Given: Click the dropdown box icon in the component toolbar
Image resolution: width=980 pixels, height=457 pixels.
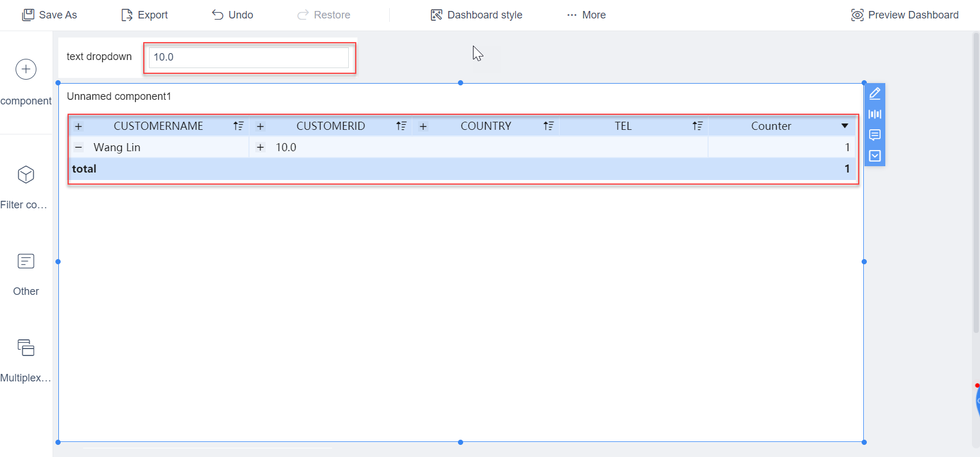Looking at the screenshot, I should 875,156.
